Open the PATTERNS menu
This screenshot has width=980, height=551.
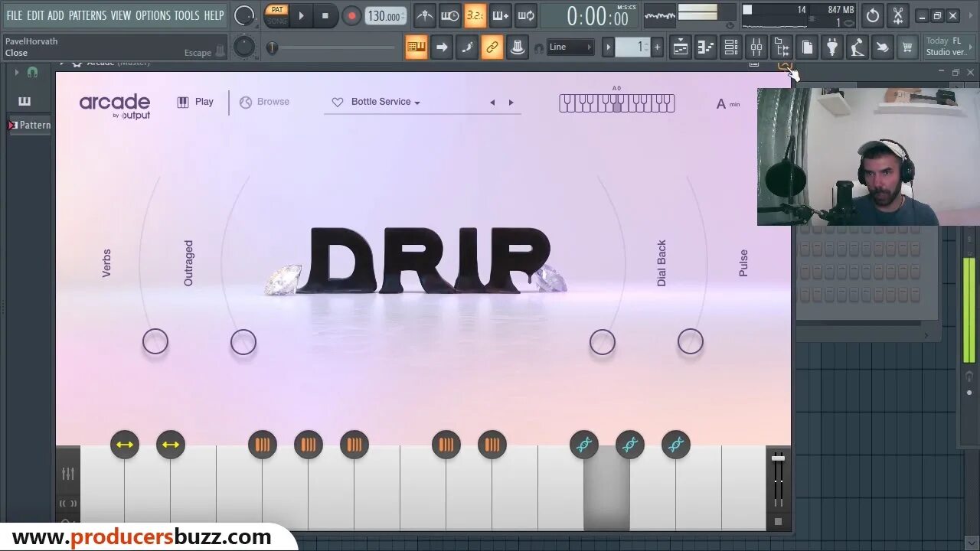tap(88, 15)
